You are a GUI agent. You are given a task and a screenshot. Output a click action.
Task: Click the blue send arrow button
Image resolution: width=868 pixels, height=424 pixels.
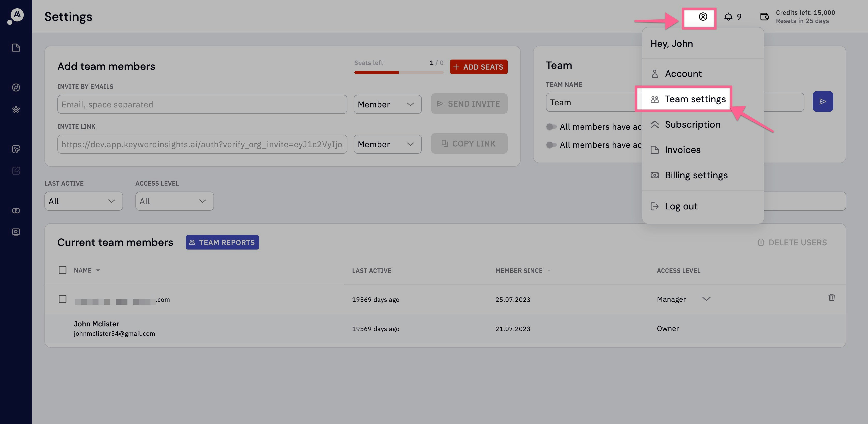point(823,101)
